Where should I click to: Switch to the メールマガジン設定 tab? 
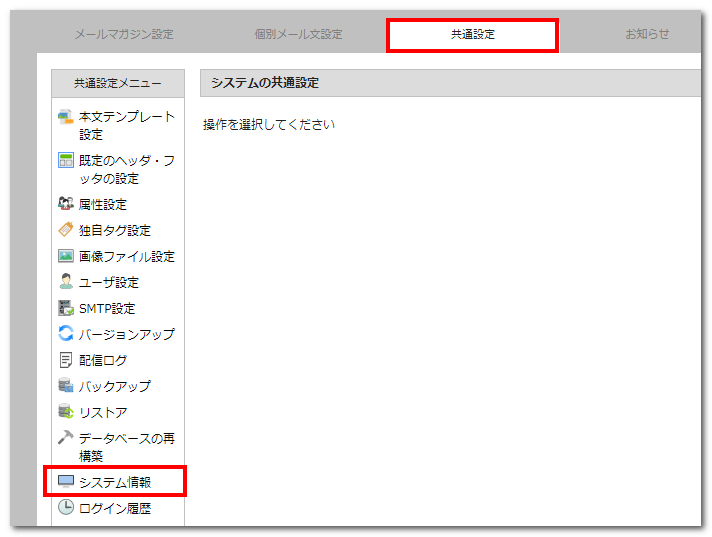tap(124, 34)
